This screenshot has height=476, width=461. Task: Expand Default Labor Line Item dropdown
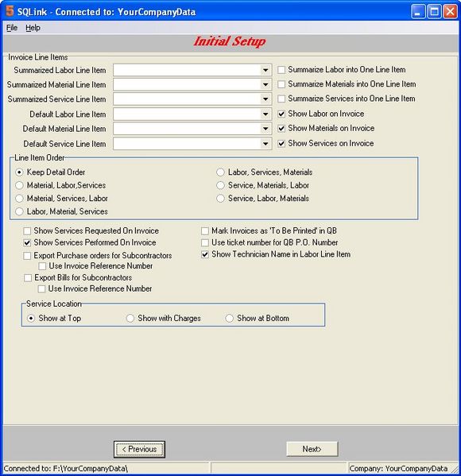coord(265,114)
